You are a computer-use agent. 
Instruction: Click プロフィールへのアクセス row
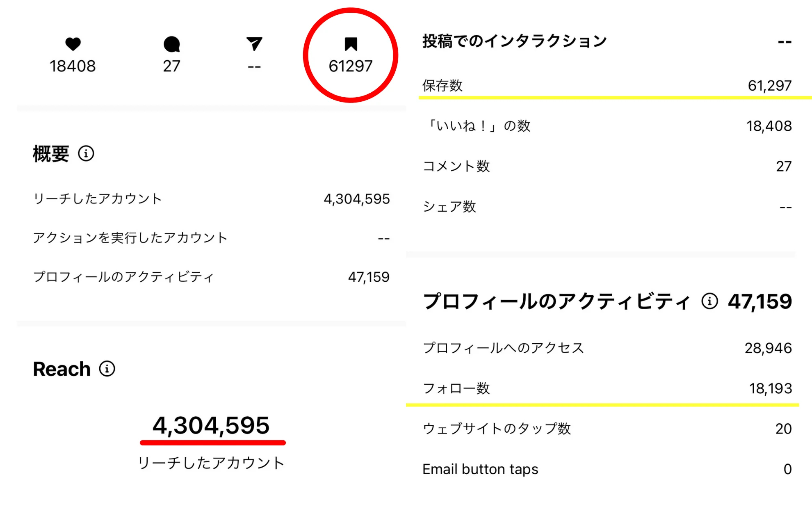tap(607, 348)
